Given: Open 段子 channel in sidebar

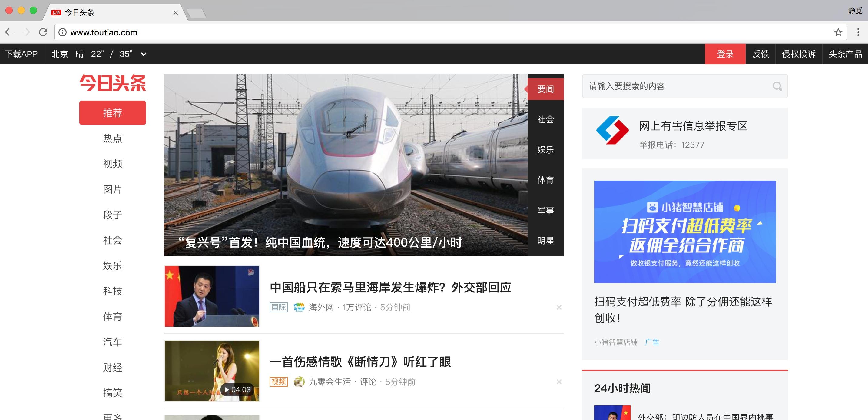Looking at the screenshot, I should tap(113, 215).
